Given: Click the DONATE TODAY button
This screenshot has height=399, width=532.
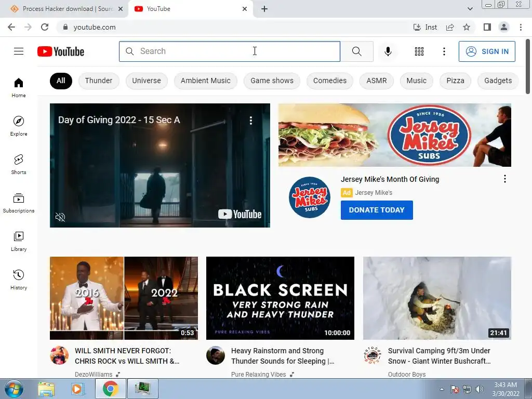Looking at the screenshot, I should click(377, 210).
